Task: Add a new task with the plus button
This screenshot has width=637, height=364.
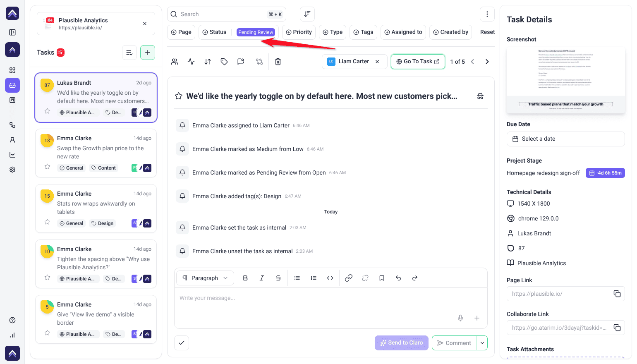Action: coord(148,53)
